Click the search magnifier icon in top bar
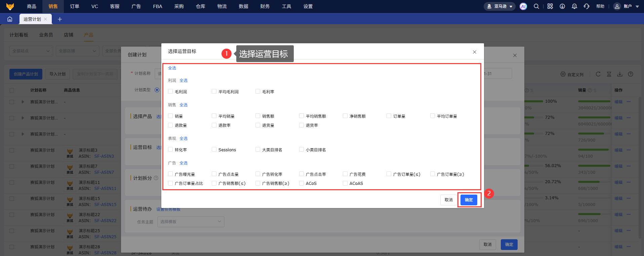Viewport: 644px width, 256px height. coord(536,6)
